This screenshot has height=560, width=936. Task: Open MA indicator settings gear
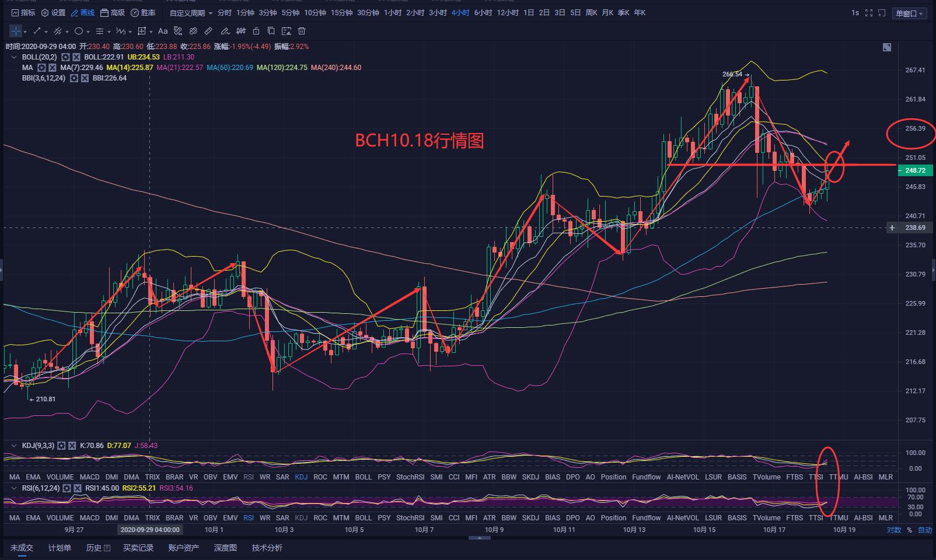(41, 68)
